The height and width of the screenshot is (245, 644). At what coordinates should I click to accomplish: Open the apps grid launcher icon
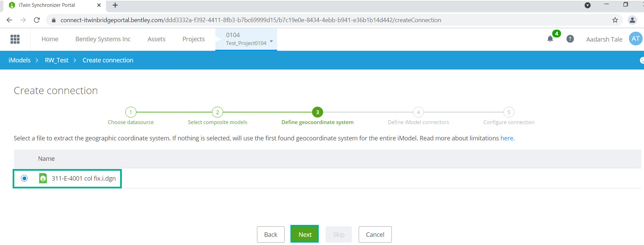pyautogui.click(x=15, y=39)
